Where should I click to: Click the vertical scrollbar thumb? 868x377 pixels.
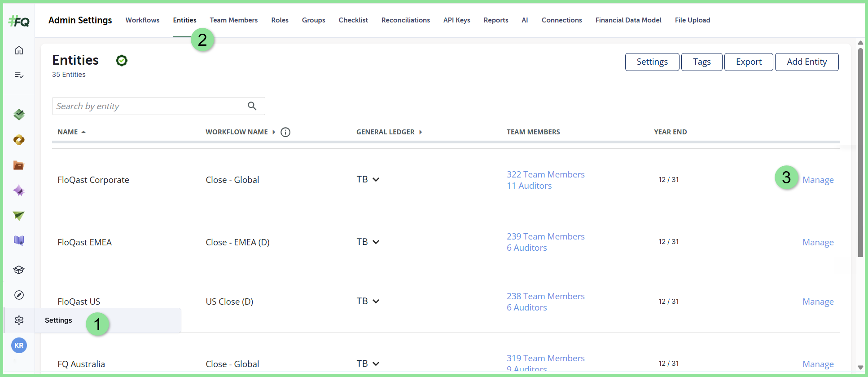[860, 153]
